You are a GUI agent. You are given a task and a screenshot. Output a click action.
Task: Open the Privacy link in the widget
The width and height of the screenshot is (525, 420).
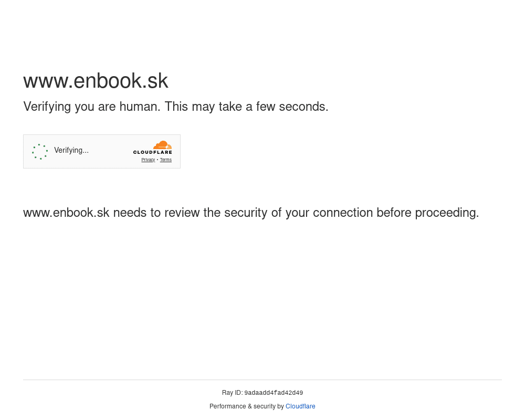click(x=148, y=160)
